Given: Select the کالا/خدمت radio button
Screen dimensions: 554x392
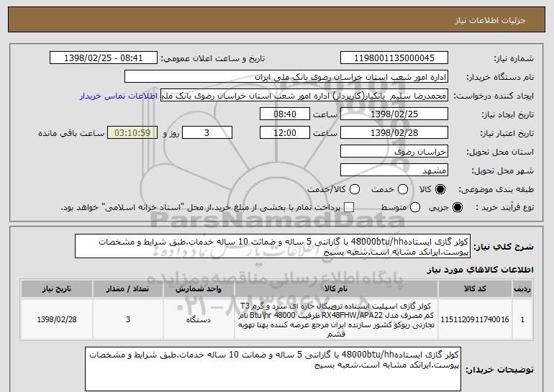Looking at the screenshot, I should (355, 189).
